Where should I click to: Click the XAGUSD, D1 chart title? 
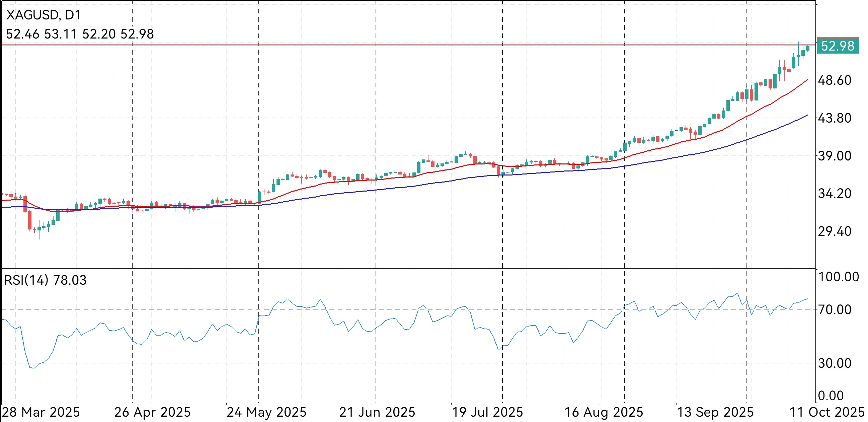[x=44, y=15]
